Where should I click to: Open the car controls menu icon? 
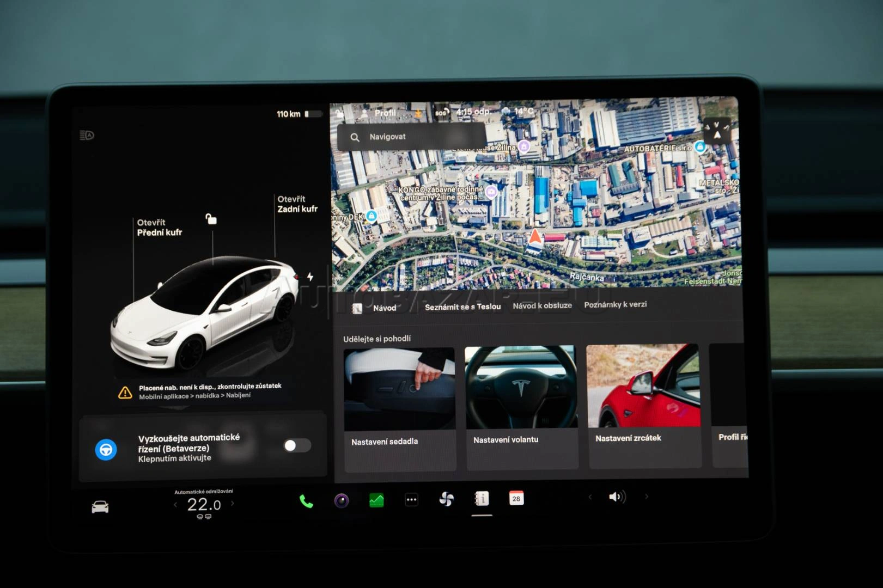[100, 507]
